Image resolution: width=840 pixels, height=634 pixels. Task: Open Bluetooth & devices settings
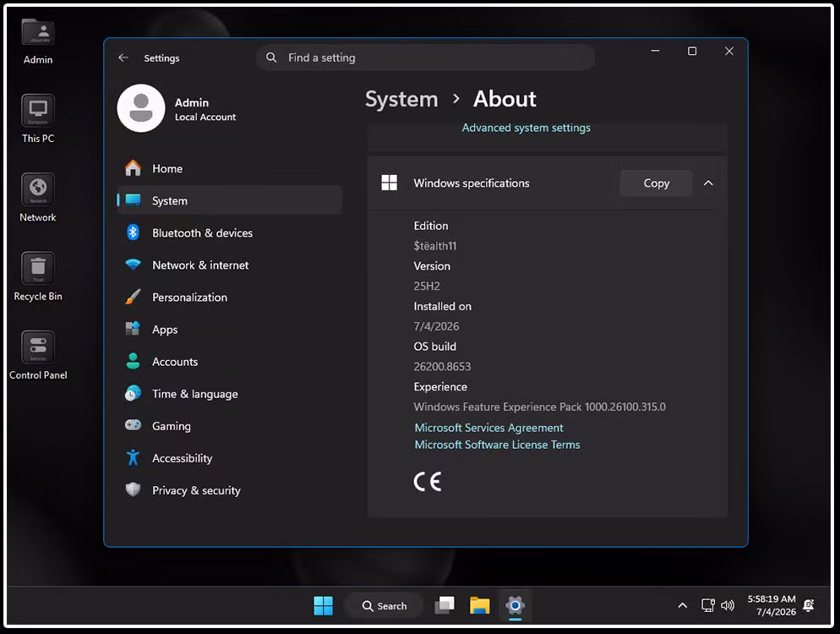tap(229, 232)
